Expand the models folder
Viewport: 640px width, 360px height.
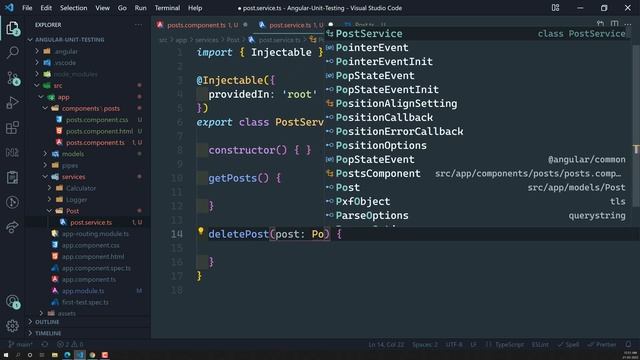coord(45,154)
